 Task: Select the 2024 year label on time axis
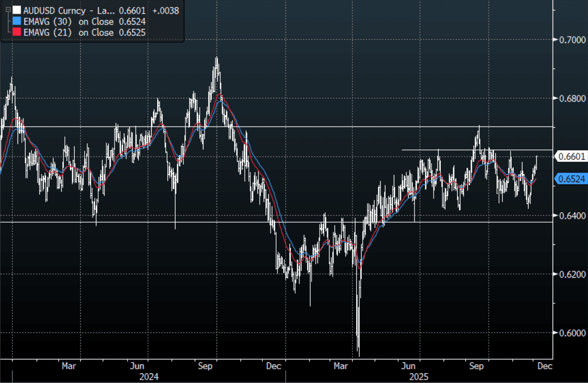point(149,377)
